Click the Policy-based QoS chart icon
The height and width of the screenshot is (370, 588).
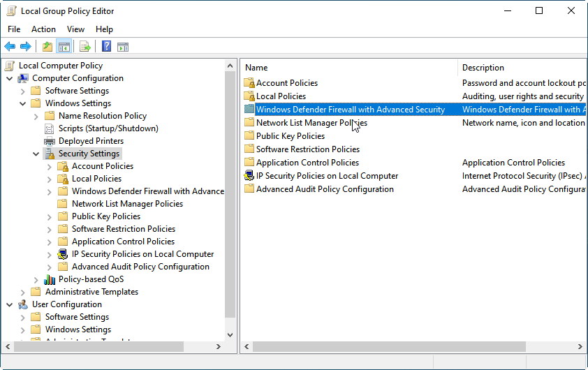tap(50, 279)
